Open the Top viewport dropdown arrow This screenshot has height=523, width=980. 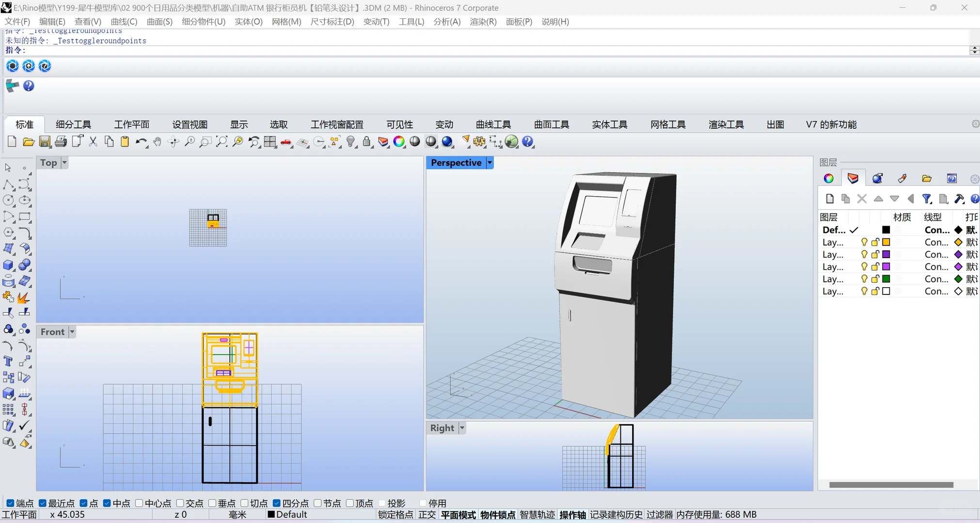(64, 163)
